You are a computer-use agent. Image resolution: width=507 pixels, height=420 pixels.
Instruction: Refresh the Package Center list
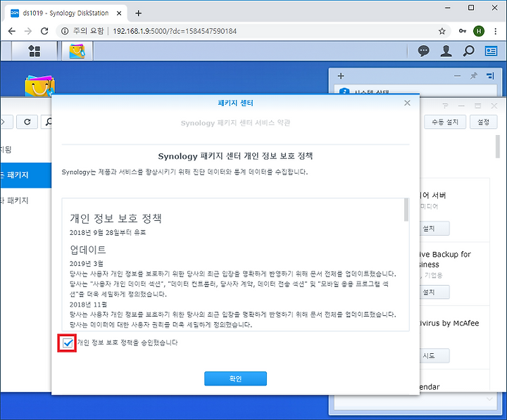click(x=27, y=122)
